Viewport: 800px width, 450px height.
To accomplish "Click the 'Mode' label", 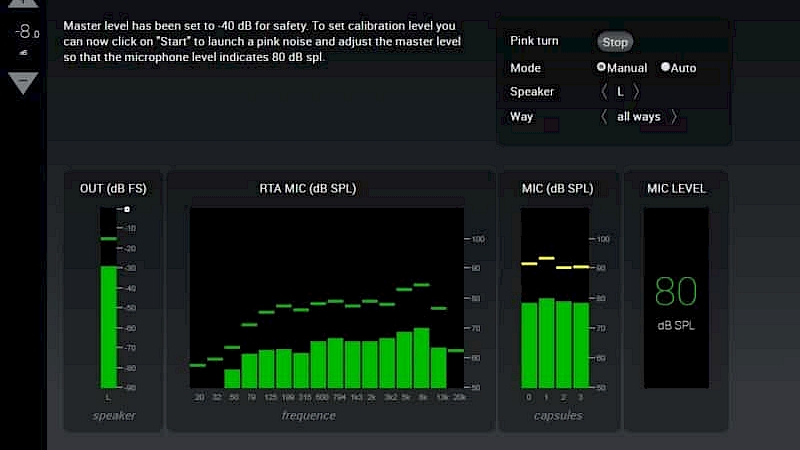I will click(526, 68).
